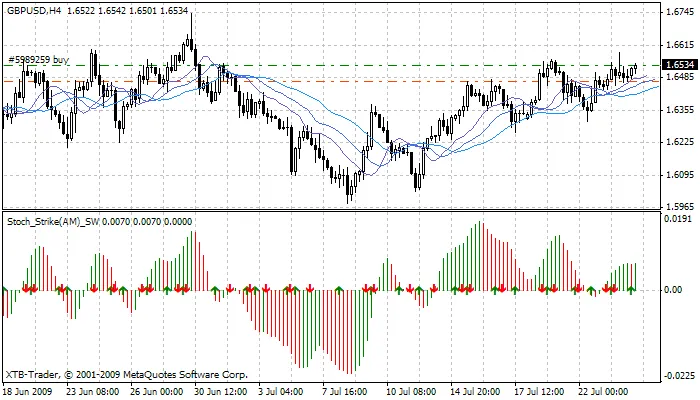Click the 1.6355 price scale level
700x400 pixels.
(x=679, y=110)
